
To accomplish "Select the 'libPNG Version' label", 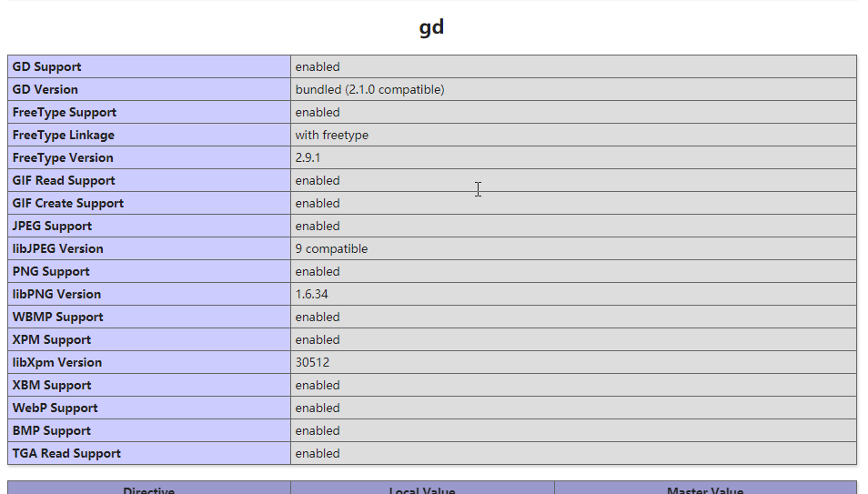I will (56, 294).
